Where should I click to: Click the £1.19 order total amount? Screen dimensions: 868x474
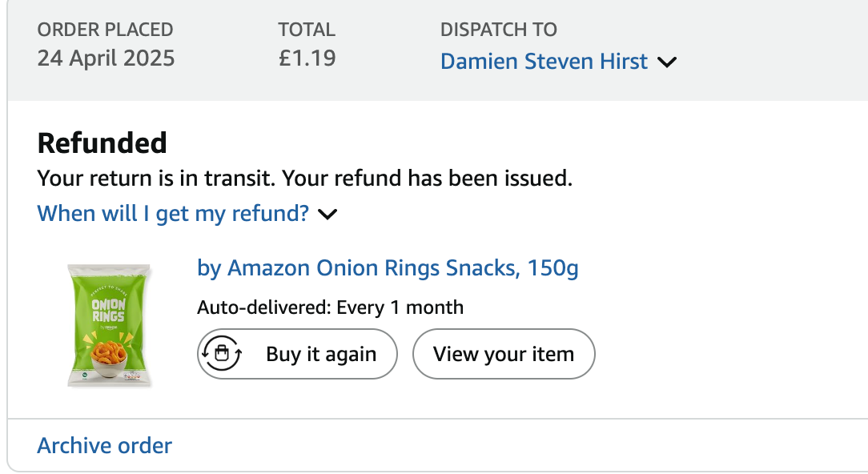pos(307,58)
